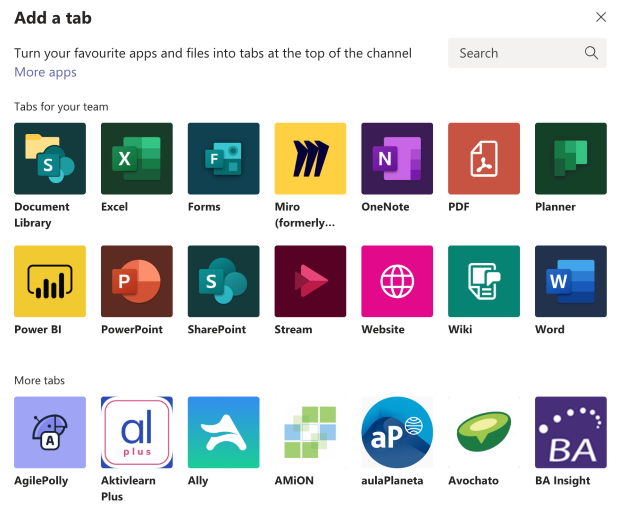Select the OneNote icon

[x=397, y=159]
